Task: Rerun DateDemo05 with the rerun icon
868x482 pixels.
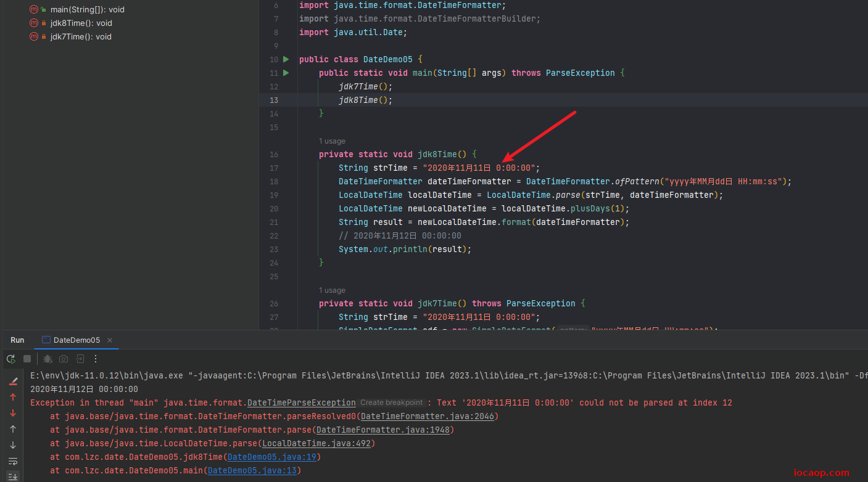Action: pyautogui.click(x=11, y=359)
